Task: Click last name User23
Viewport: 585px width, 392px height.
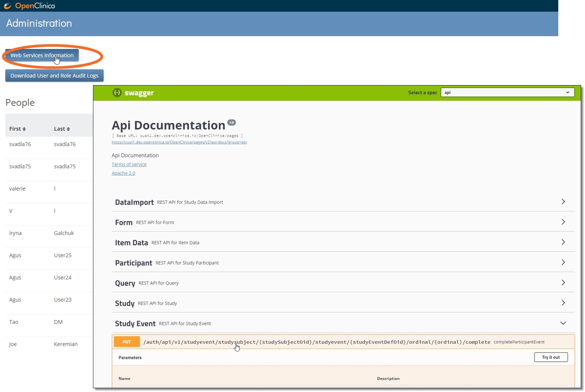Action: click(x=63, y=300)
